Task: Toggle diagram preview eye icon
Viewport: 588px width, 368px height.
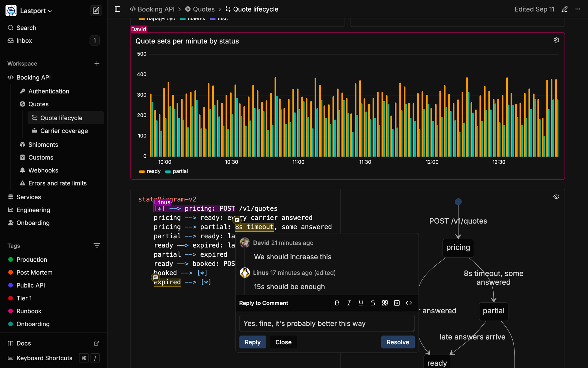Action: tap(556, 197)
